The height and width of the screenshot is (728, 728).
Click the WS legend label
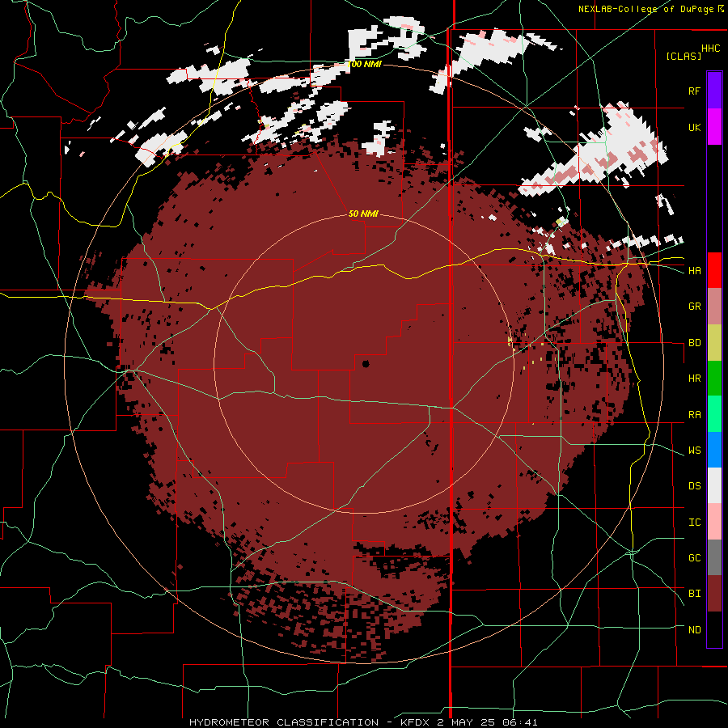(x=694, y=451)
